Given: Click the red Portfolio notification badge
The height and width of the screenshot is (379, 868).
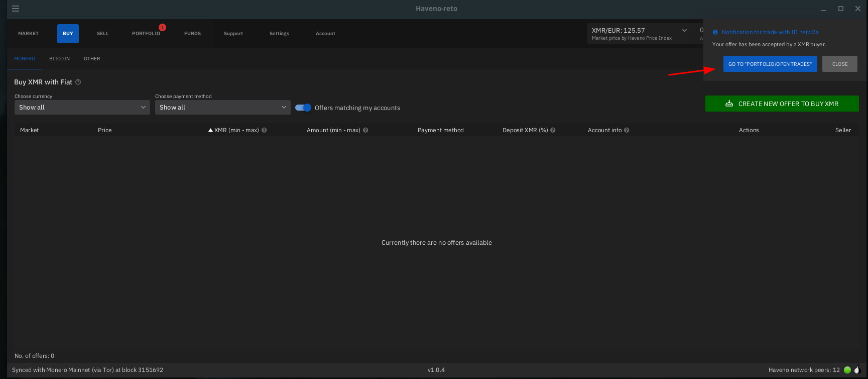Looking at the screenshot, I should [162, 27].
